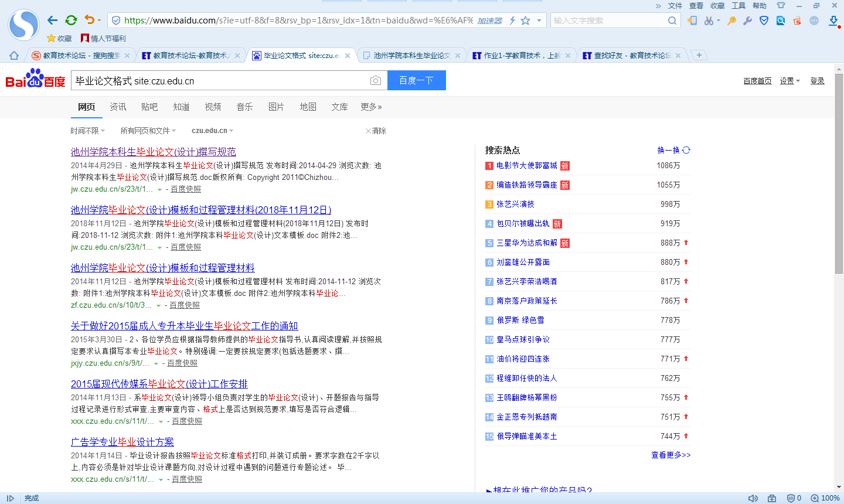Viewport: 844px width, 504px height.
Task: Go back with the blue arrow
Action: pos(53,21)
